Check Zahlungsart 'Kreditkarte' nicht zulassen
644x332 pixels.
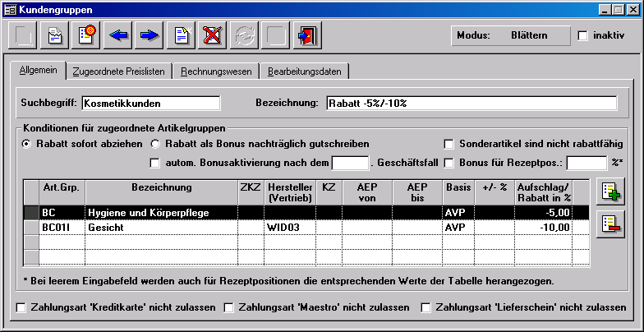21,307
